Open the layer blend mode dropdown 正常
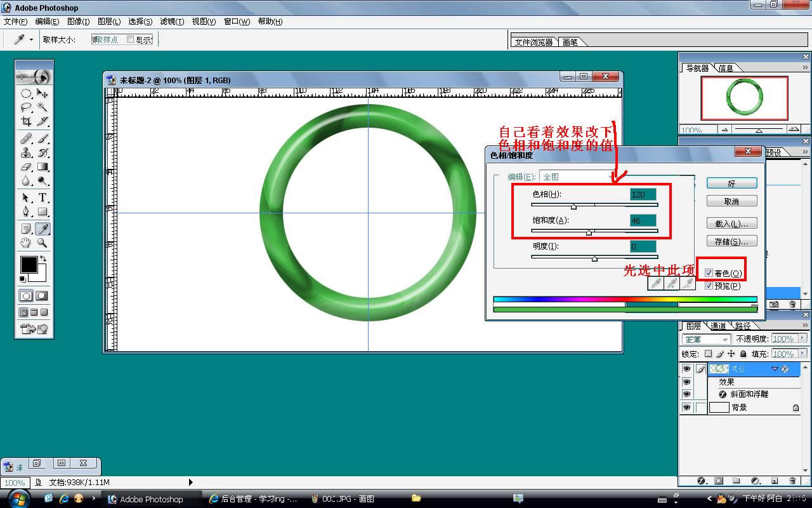The image size is (812, 508). 707,340
